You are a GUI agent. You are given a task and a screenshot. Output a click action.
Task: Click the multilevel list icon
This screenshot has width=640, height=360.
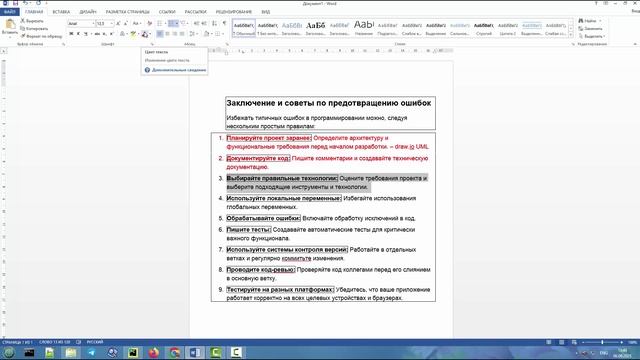[183, 23]
